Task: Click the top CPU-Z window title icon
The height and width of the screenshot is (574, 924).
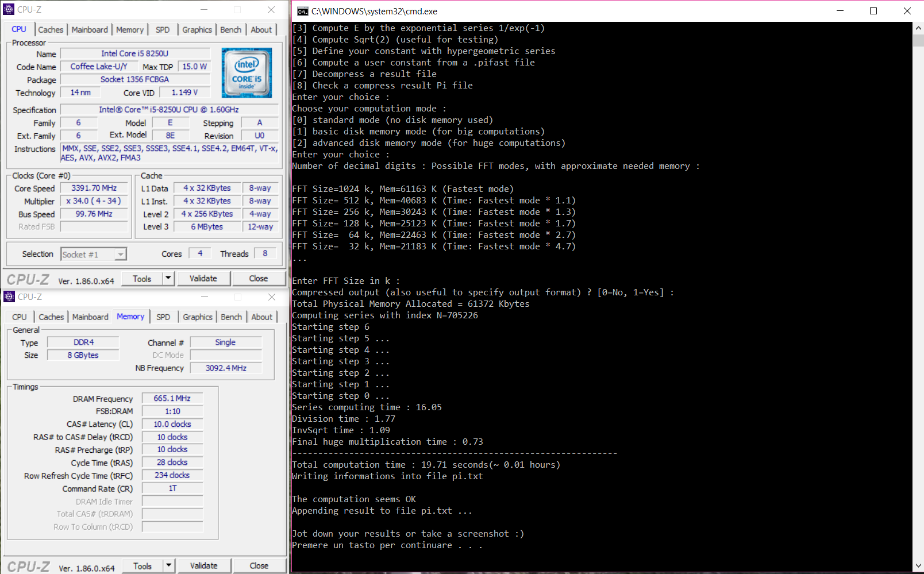Action: [x=9, y=10]
